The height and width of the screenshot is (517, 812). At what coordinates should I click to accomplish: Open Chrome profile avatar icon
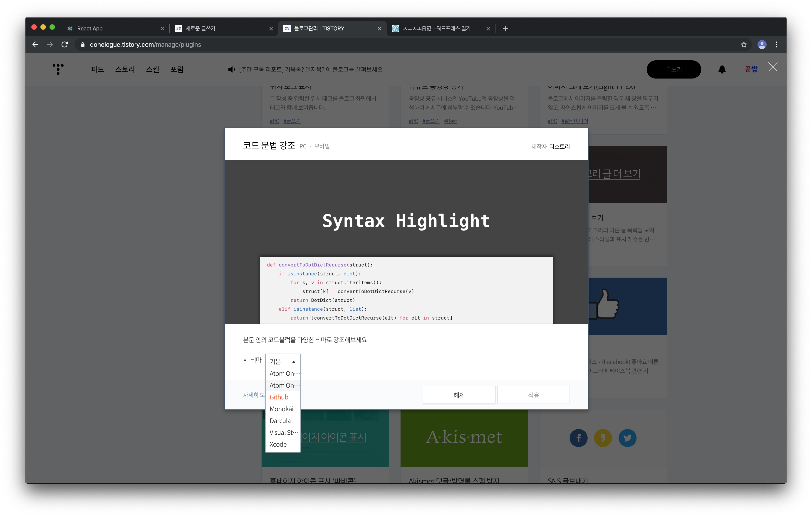tap(762, 44)
